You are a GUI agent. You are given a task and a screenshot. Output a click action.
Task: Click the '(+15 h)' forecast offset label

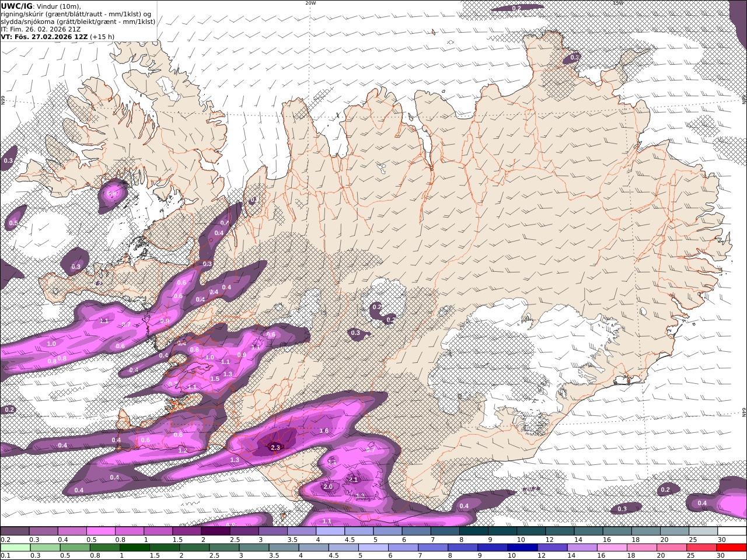[102, 37]
